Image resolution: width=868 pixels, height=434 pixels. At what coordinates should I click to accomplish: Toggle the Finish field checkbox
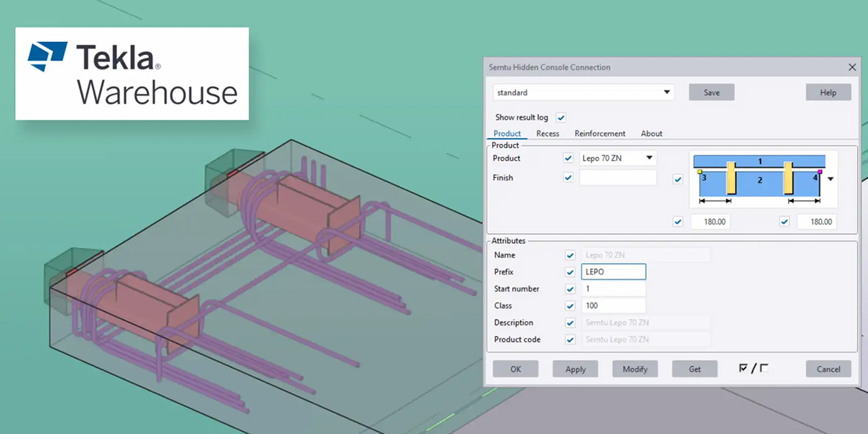[x=569, y=178]
